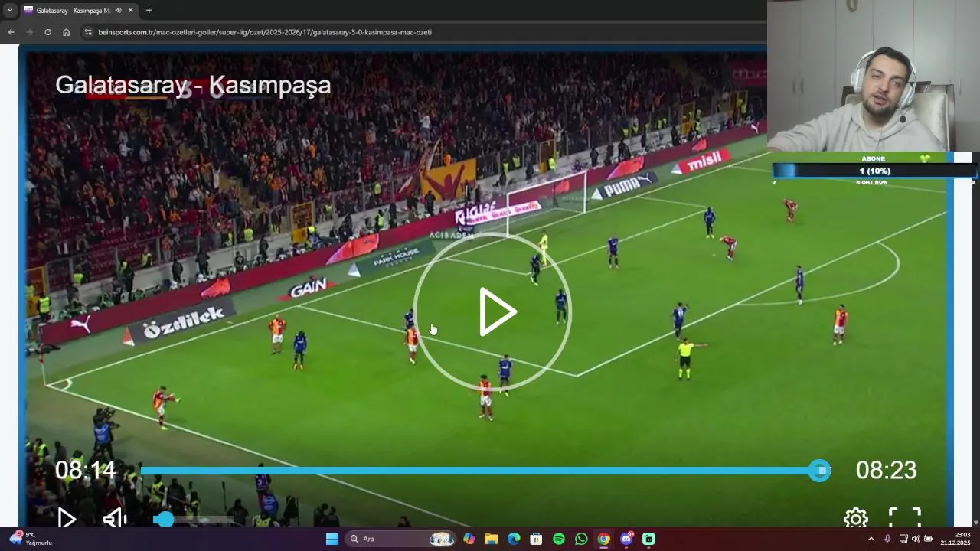The width and height of the screenshot is (980, 551).
Task: Seek using the video progress bar handle
Action: point(820,471)
